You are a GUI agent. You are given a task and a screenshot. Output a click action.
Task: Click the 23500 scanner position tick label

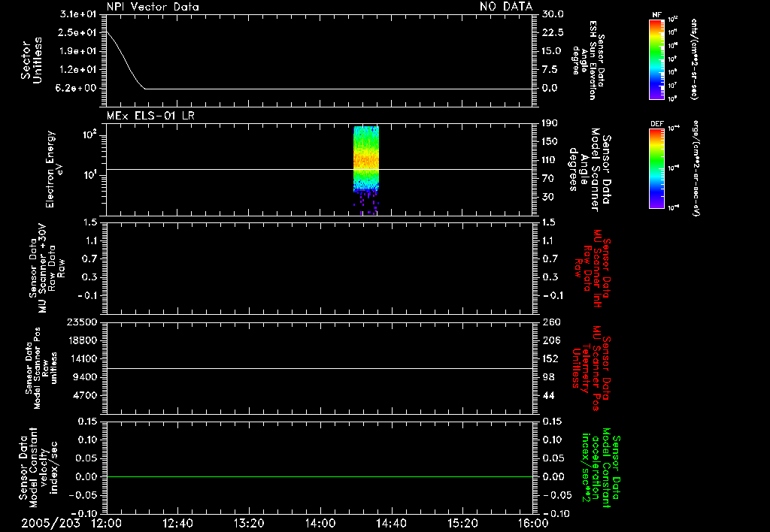[x=82, y=322]
